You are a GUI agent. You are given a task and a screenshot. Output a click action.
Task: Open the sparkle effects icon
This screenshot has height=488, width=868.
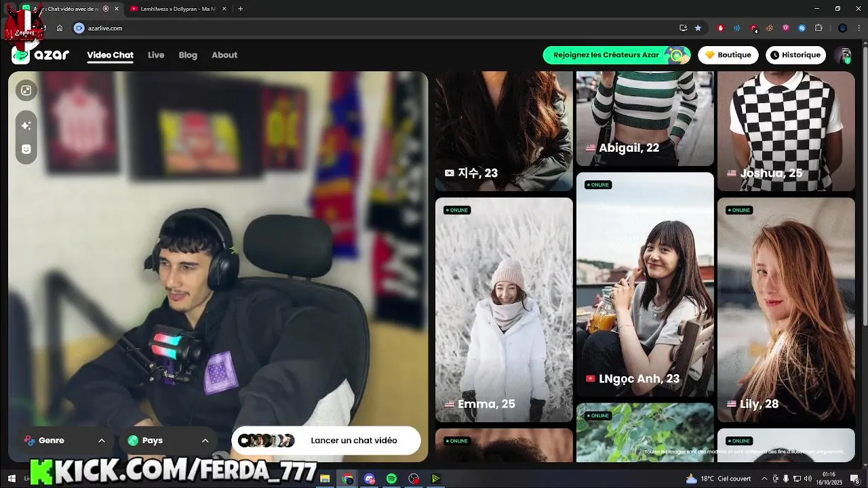[x=26, y=125]
